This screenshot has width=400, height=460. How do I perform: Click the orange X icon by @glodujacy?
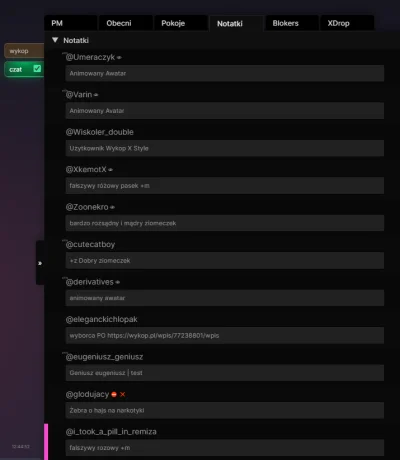click(122, 394)
